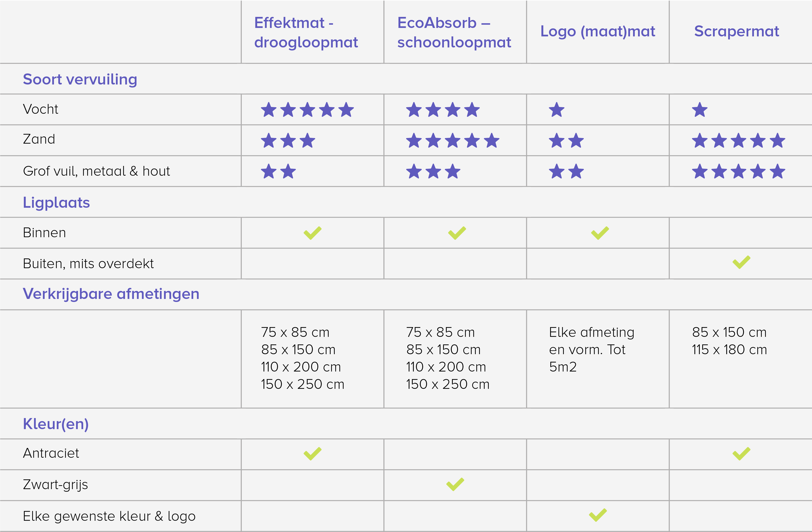Viewport: 812px width, 532px height.
Task: Click the Verkrijgbare afmetingen section heading
Action: (x=111, y=294)
